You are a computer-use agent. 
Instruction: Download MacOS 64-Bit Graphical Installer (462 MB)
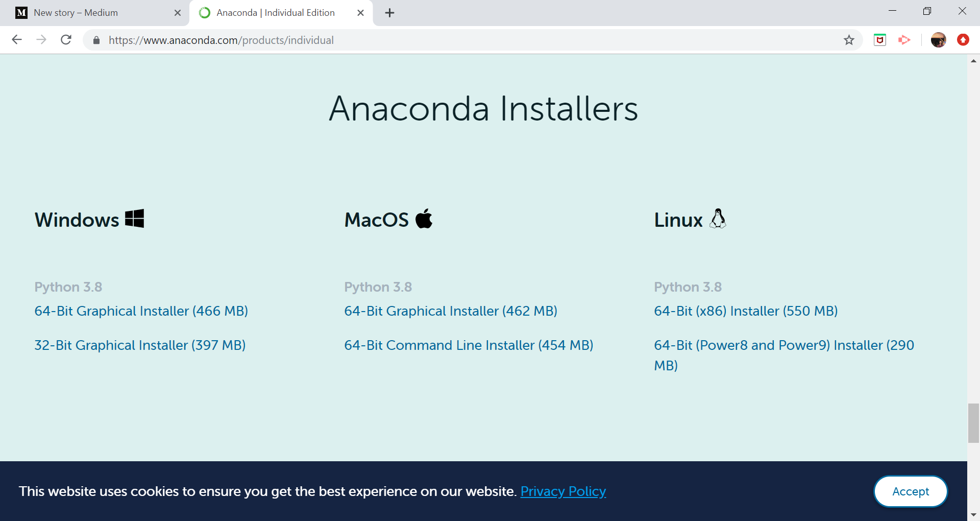pyautogui.click(x=451, y=311)
